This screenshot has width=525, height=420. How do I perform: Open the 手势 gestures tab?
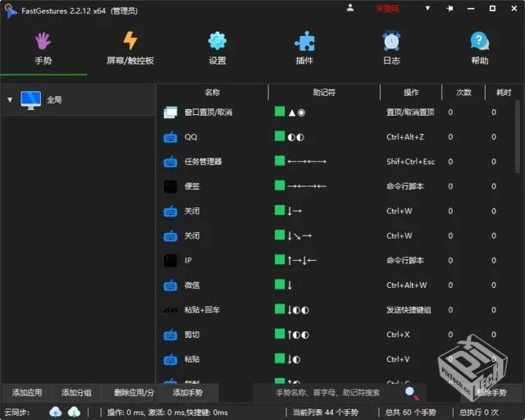click(x=43, y=49)
